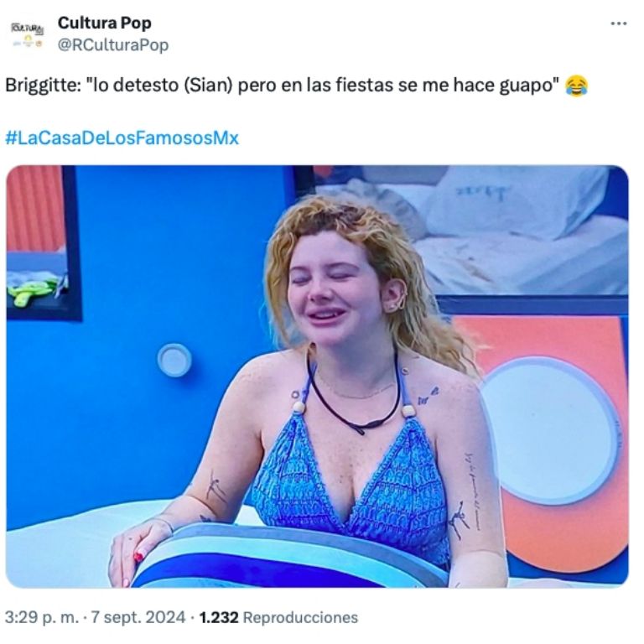
Task: Click the word Reproducciones below the photo
Action: 300,617
